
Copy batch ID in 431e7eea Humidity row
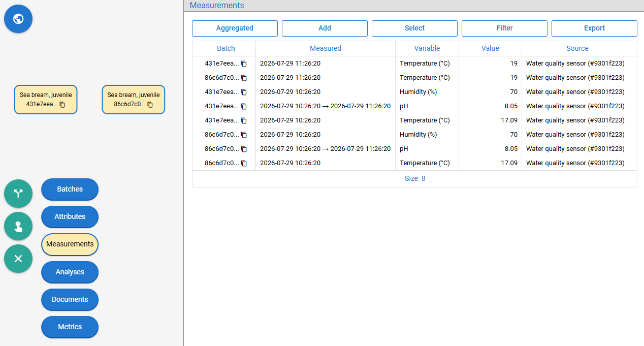click(244, 92)
